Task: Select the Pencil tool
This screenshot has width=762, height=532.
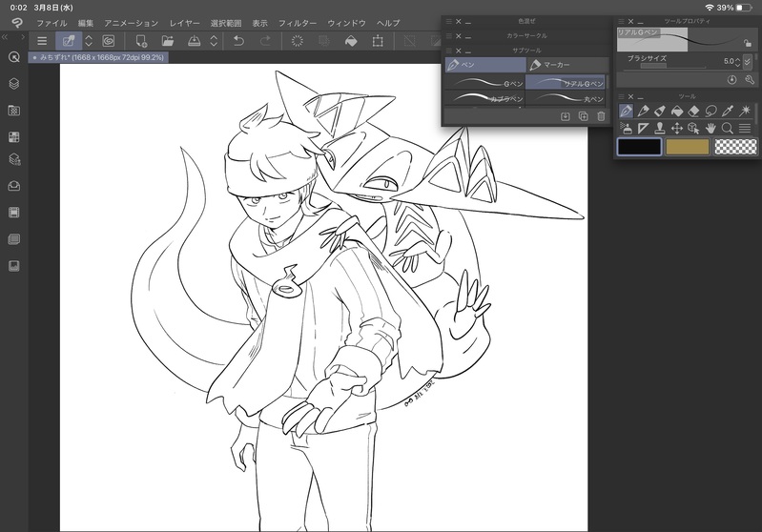Action: [x=643, y=111]
